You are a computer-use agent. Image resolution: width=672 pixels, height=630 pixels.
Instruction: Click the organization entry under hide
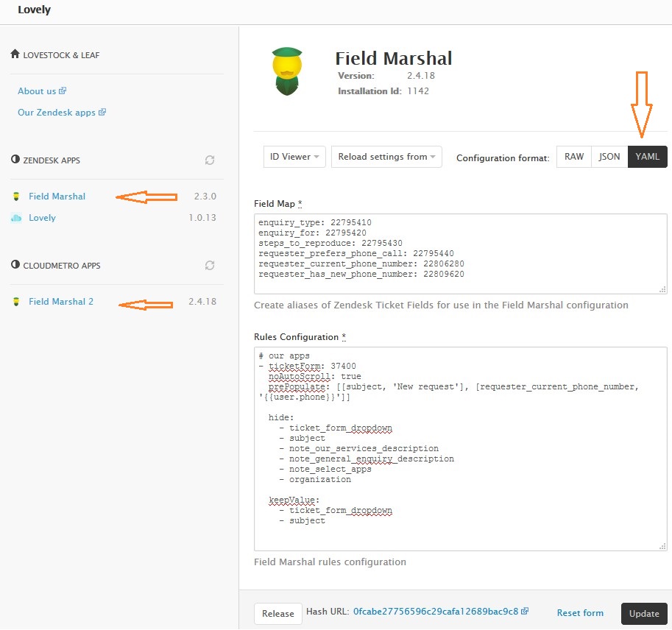point(320,479)
